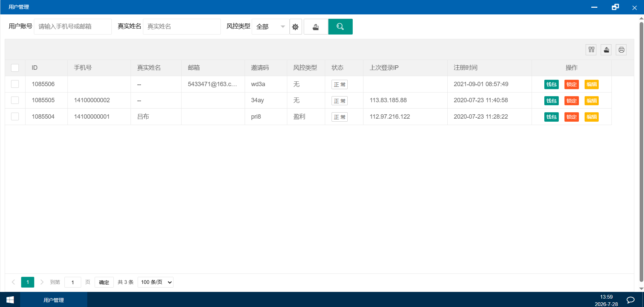Screen dimensions: 644x307
Task: Switch to 用户管理 taskbar item
Action: pos(54,300)
